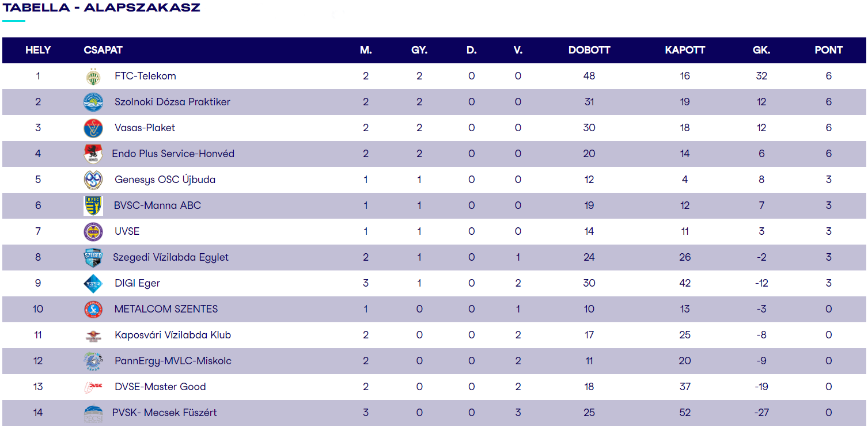Click the DVSE-Master Good logo
This screenshot has width=868, height=427.
93,387
